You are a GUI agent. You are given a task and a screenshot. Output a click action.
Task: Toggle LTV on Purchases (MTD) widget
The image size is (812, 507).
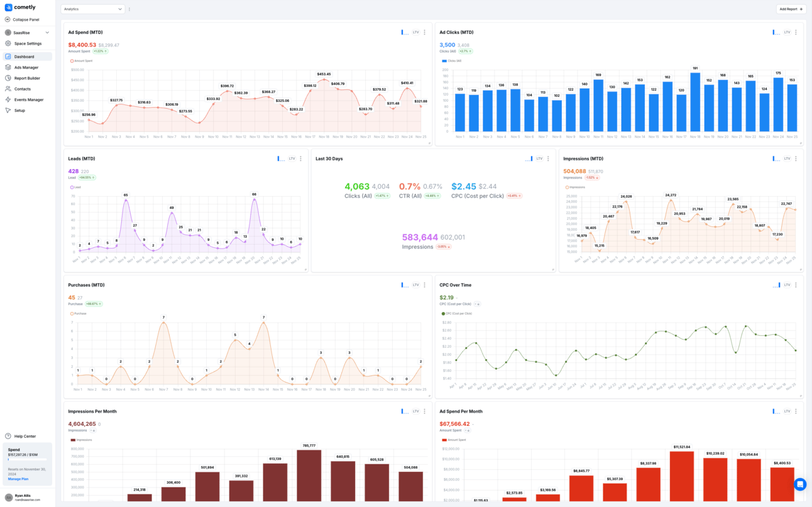click(416, 285)
